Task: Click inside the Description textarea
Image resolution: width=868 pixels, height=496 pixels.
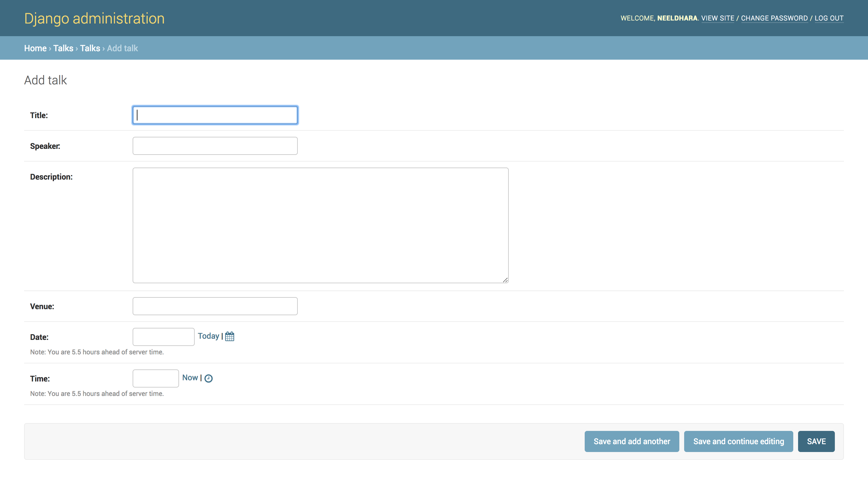Action: (321, 225)
